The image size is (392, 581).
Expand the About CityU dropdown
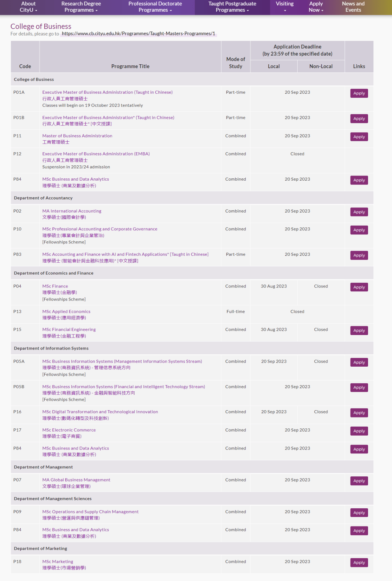coord(28,6)
